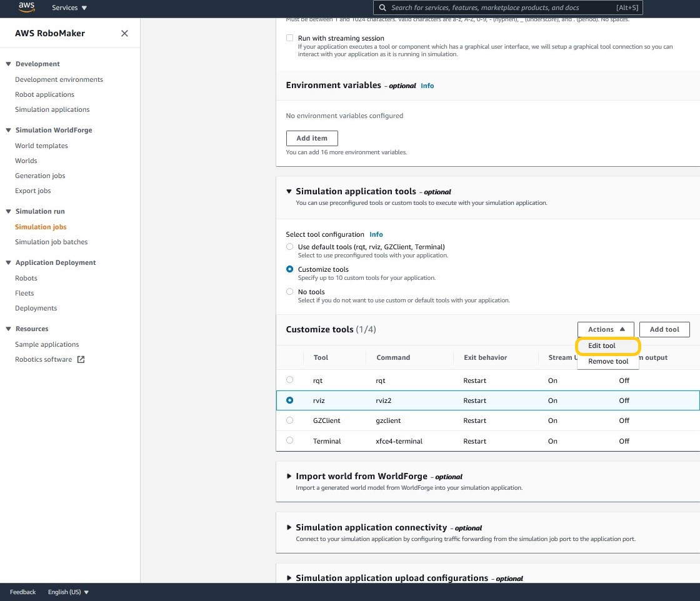700x601 pixels.
Task: Click the search magnifier icon
Action: click(382, 7)
